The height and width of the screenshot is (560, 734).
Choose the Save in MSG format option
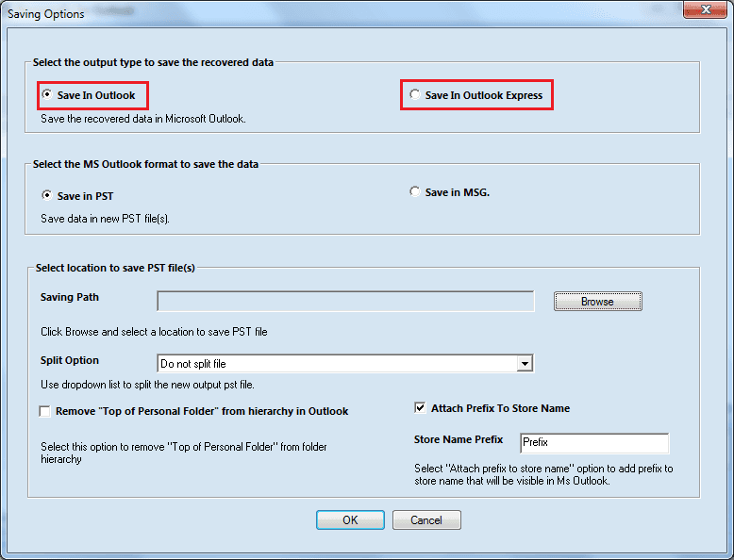[x=415, y=191]
